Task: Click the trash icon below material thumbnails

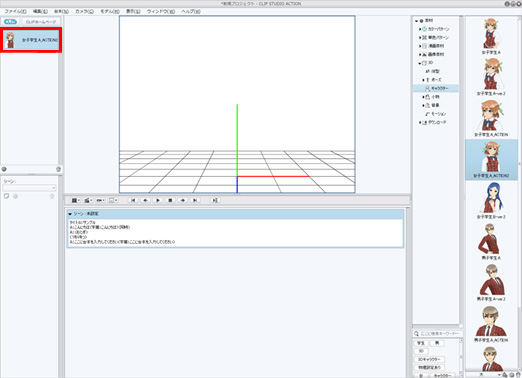Action: click(x=518, y=375)
